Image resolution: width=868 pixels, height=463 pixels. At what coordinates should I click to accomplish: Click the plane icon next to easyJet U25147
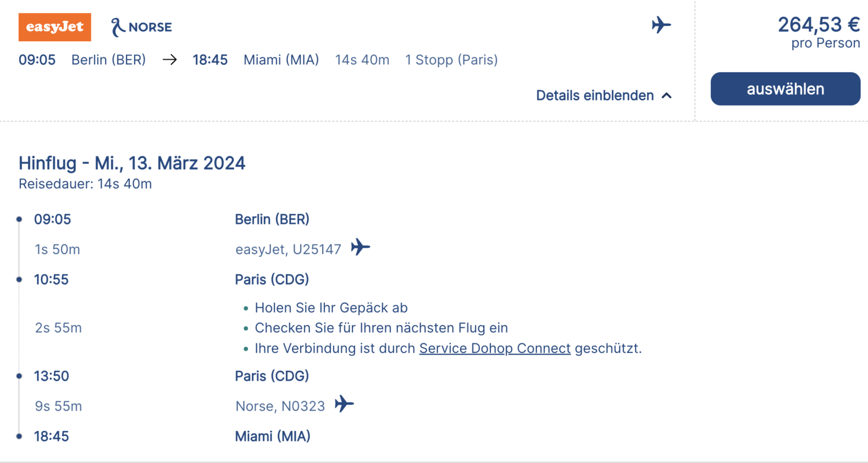(x=361, y=247)
